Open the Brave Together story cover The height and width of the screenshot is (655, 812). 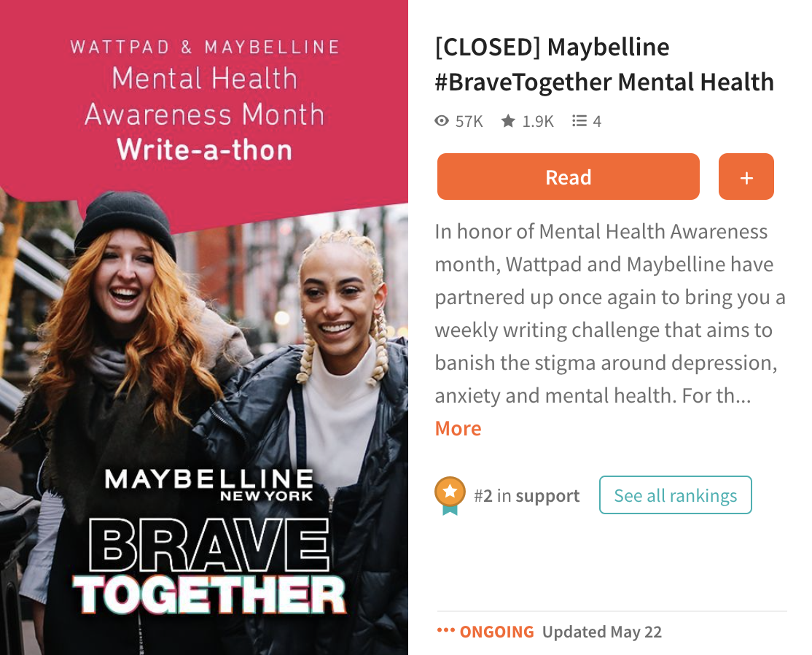(204, 327)
